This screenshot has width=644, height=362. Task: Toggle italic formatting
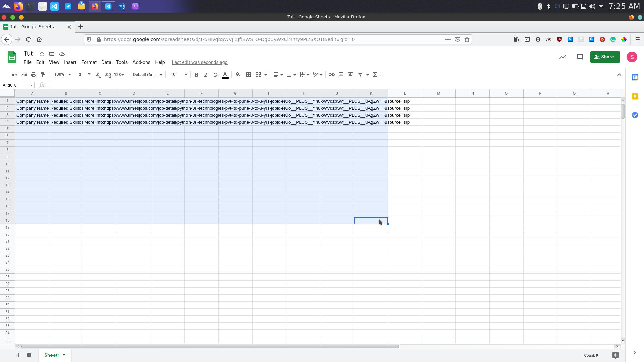pyautogui.click(x=206, y=75)
